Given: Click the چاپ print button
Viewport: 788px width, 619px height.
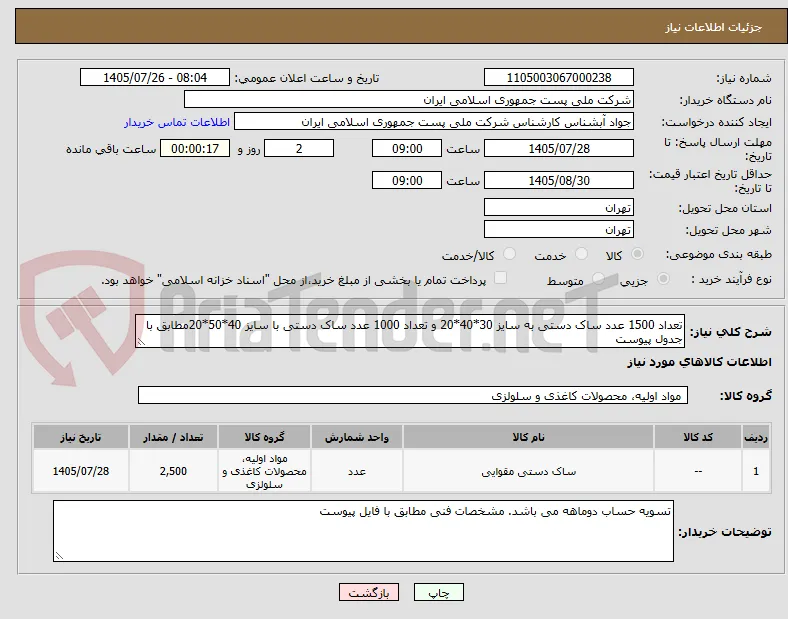Looking at the screenshot, I should coord(439,592).
